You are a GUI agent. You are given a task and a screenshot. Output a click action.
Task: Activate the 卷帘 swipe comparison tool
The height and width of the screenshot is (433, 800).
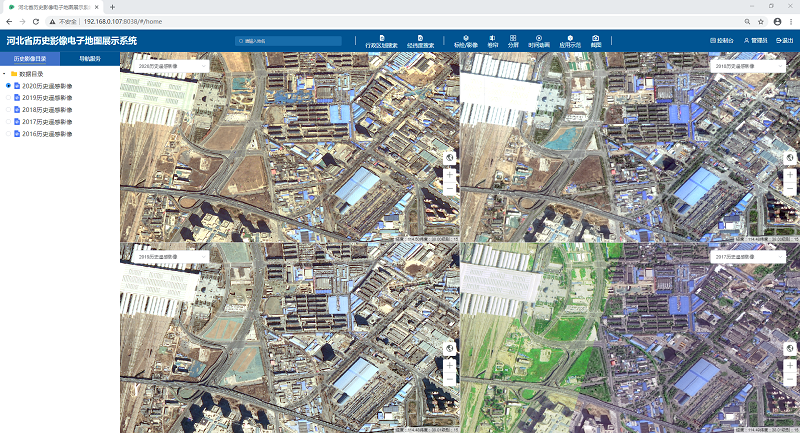(x=493, y=41)
